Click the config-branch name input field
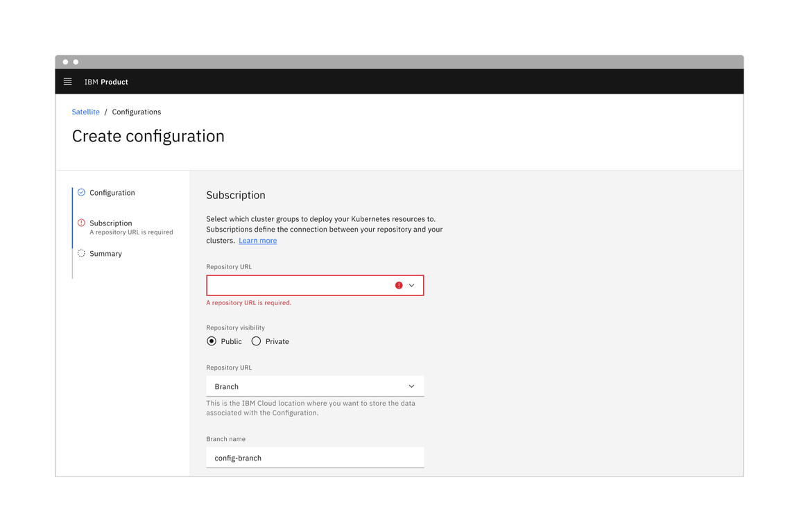The image size is (799, 532). click(314, 457)
